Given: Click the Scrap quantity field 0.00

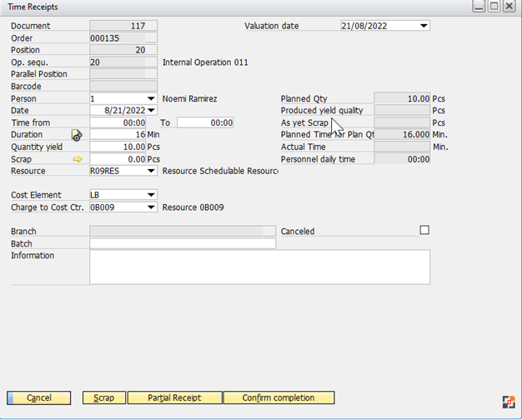Looking at the screenshot, I should tap(118, 159).
